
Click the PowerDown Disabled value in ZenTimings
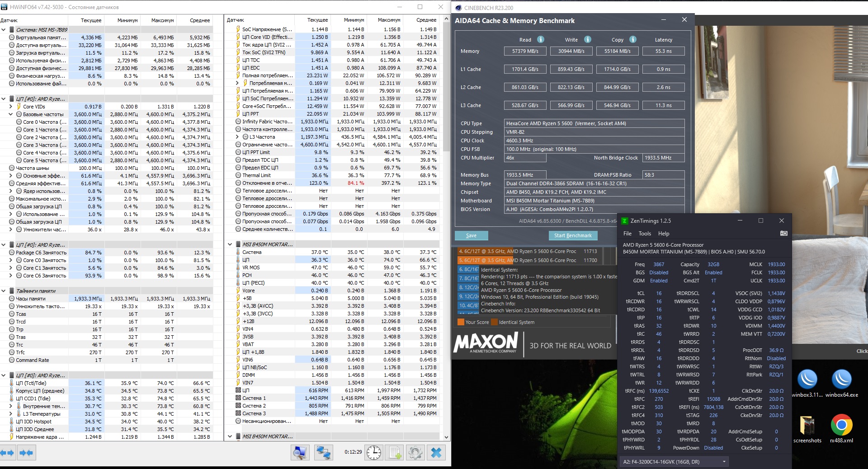click(713, 448)
